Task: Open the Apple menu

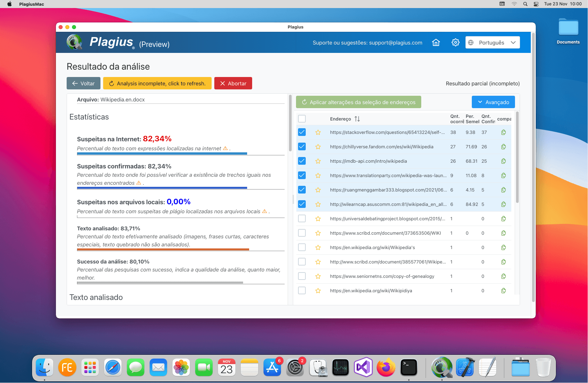Action: pyautogui.click(x=9, y=4)
